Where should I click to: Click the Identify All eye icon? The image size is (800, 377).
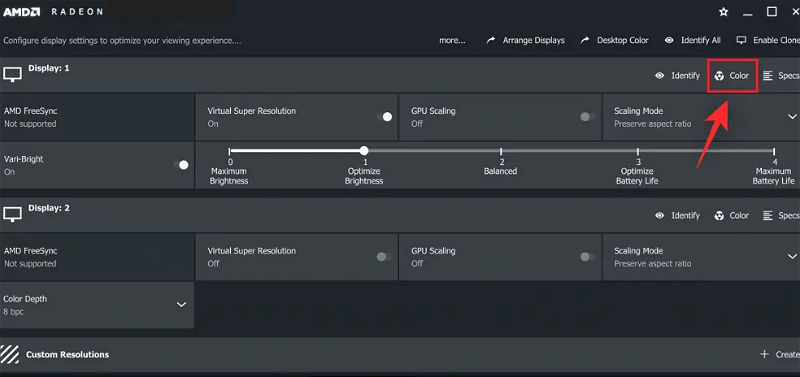(x=669, y=40)
